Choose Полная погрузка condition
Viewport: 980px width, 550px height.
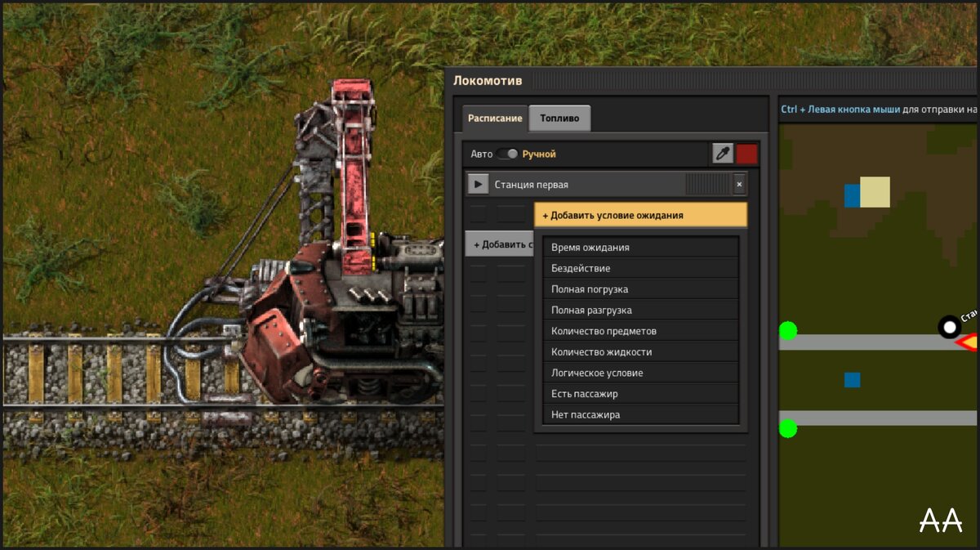pos(641,289)
